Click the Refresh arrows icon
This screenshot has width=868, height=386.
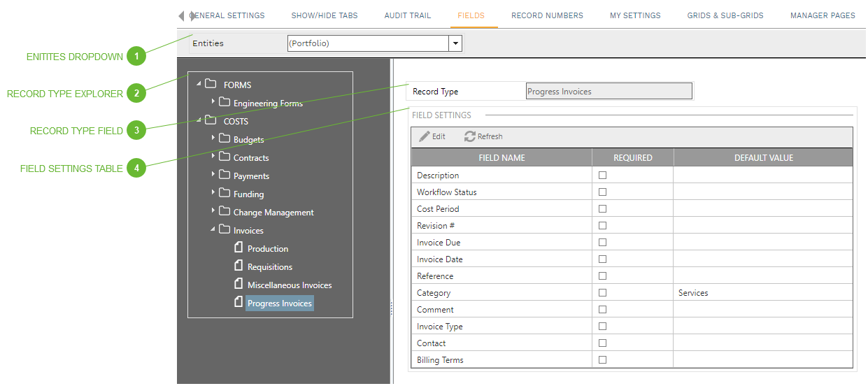[470, 137]
